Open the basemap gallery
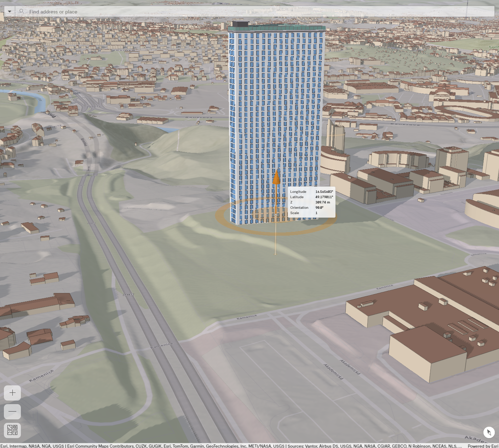Viewport: 499px width, 448px height. (12, 430)
